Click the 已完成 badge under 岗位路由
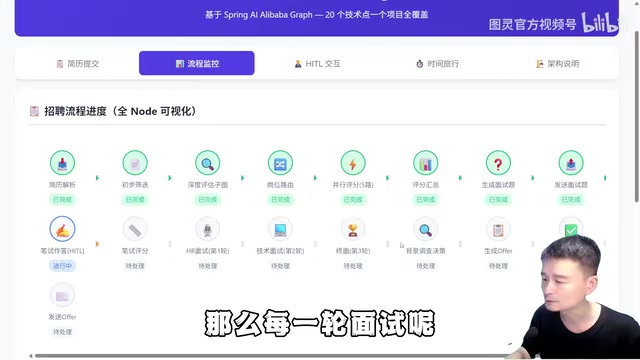The height and width of the screenshot is (360, 640). [x=280, y=200]
